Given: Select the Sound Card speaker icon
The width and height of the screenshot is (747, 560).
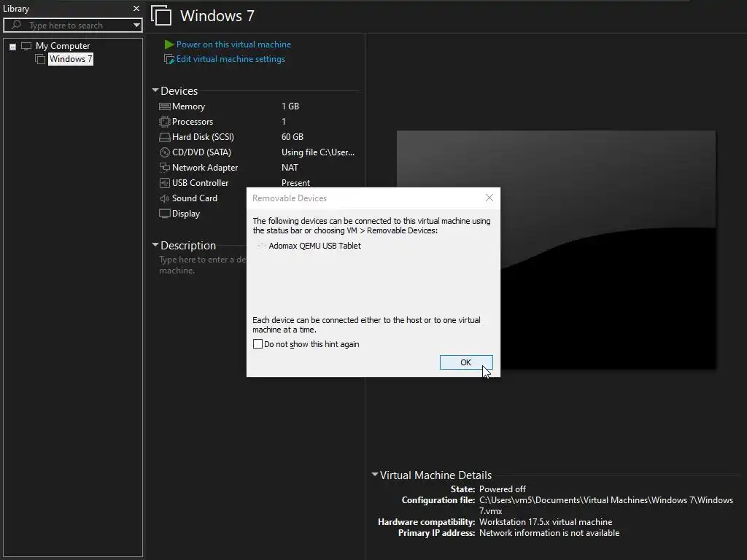Looking at the screenshot, I should pos(164,198).
